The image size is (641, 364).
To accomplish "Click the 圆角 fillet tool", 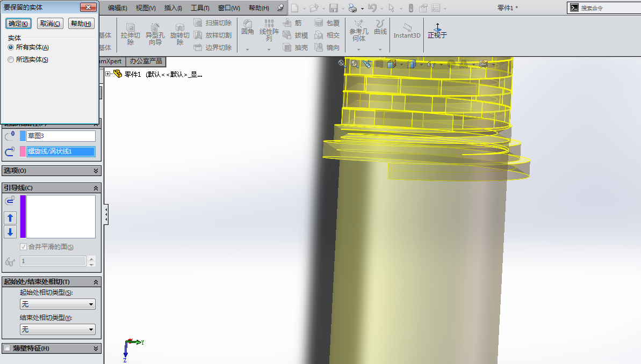I will pos(247,27).
